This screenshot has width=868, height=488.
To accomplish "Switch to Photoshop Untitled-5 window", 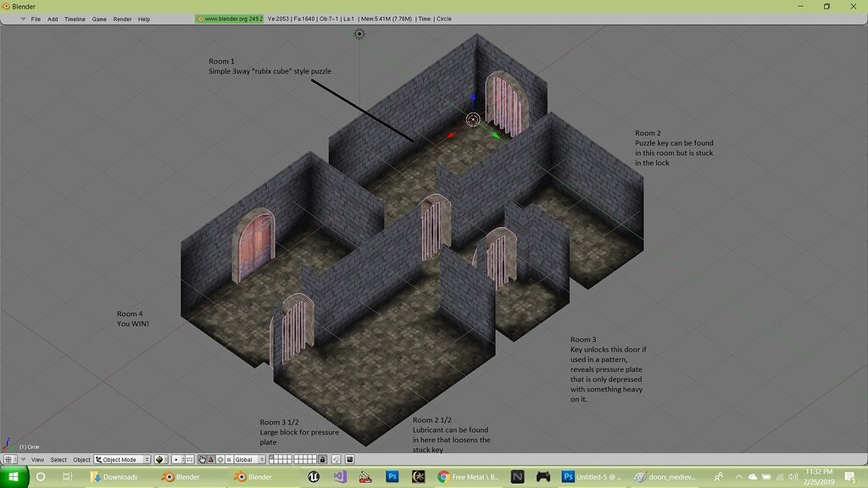I will [592, 476].
